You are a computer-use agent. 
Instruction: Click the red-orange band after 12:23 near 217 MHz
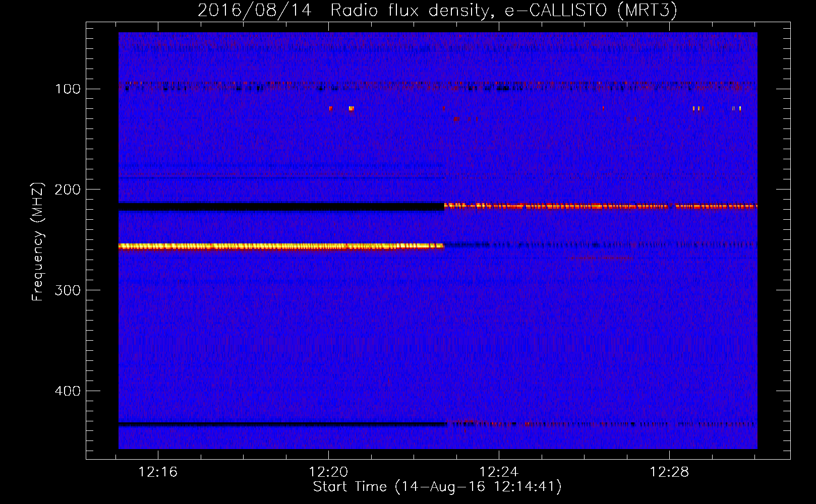pyautogui.click(x=601, y=206)
